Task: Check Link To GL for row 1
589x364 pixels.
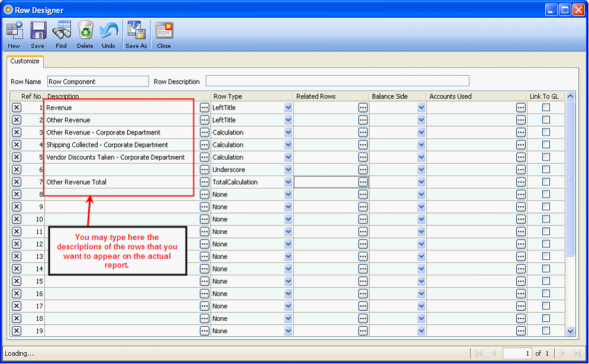Action: coord(546,108)
